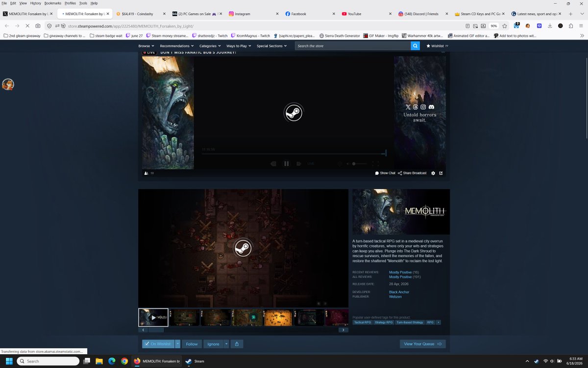Click the Tactical RPG tag
588x368 pixels.
click(363, 322)
